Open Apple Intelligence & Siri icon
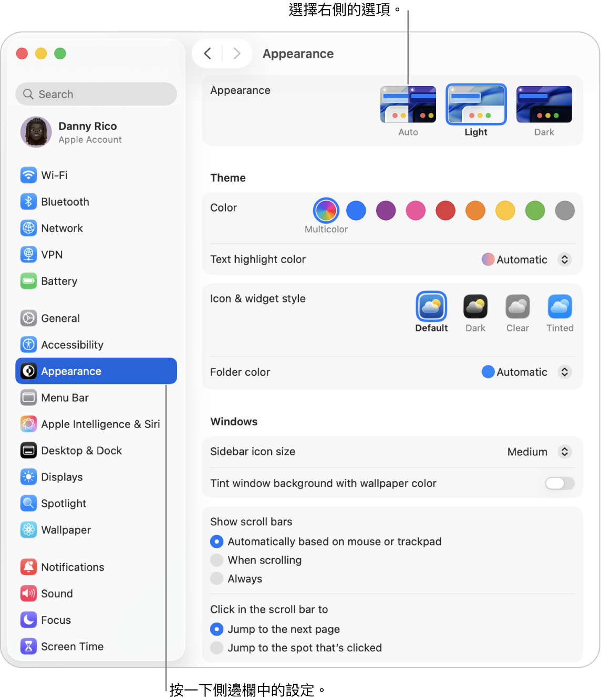The height and width of the screenshot is (700, 601). [28, 424]
